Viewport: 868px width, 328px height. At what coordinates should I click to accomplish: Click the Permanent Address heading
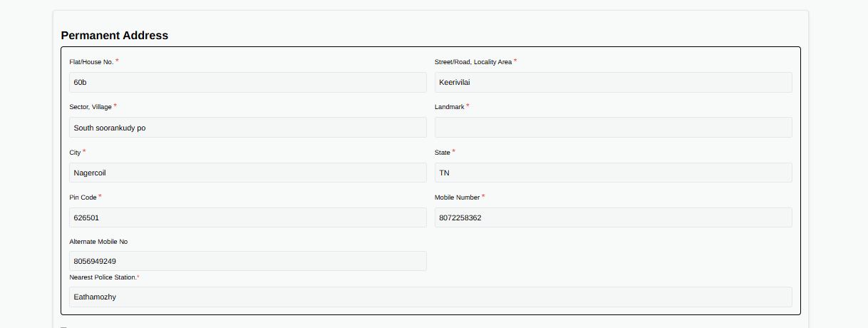click(115, 35)
